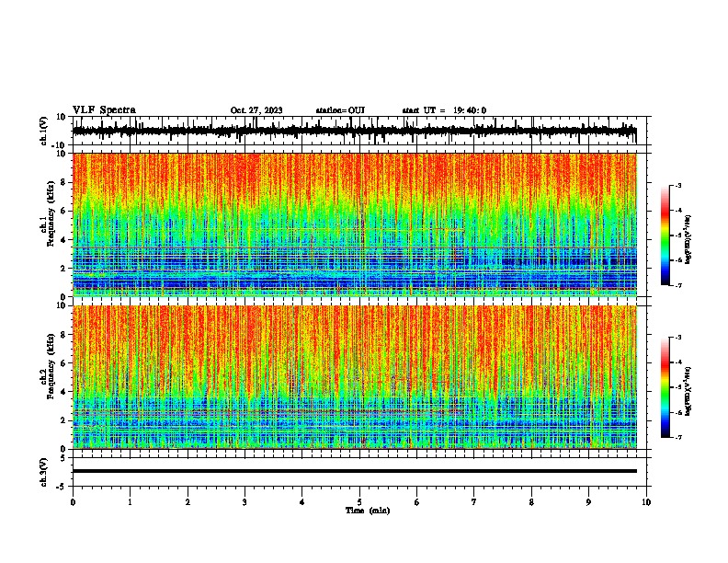728x563 pixels.
Task: Click the "2" kHz tick on ch.2 spectrogram
Action: pos(64,420)
